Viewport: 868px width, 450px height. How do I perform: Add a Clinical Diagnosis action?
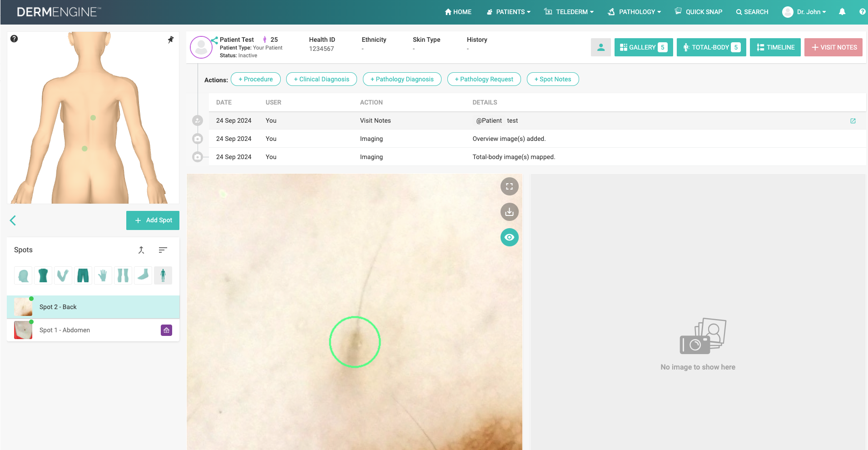pyautogui.click(x=322, y=79)
